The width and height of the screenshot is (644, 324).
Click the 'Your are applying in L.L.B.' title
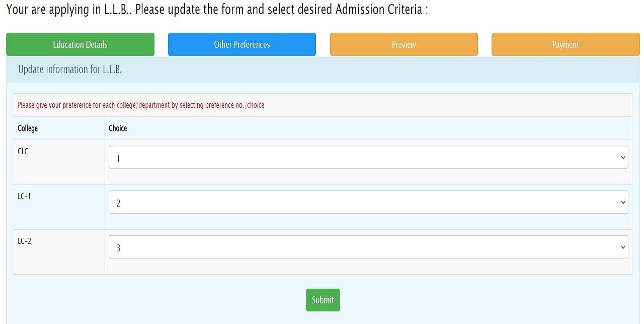coord(216,10)
